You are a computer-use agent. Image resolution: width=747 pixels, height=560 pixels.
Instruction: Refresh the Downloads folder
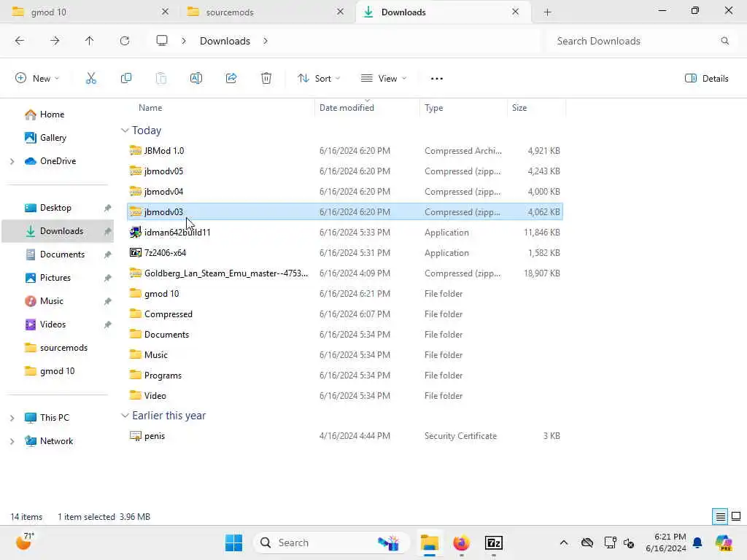pyautogui.click(x=125, y=41)
